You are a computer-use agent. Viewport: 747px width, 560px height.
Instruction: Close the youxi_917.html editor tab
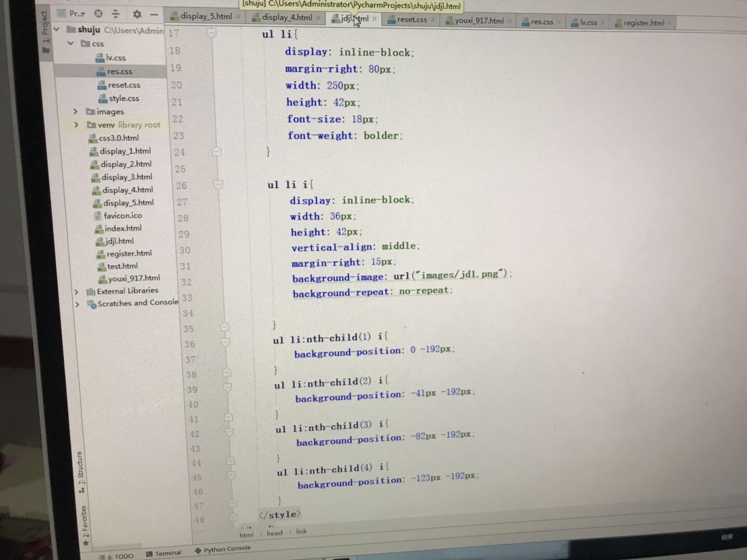point(509,21)
